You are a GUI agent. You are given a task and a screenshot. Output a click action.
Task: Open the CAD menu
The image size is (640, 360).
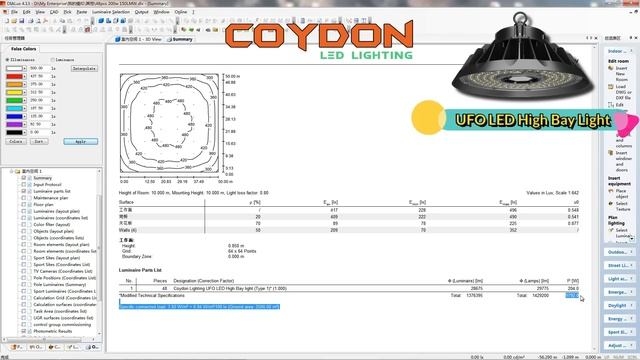tap(54, 12)
